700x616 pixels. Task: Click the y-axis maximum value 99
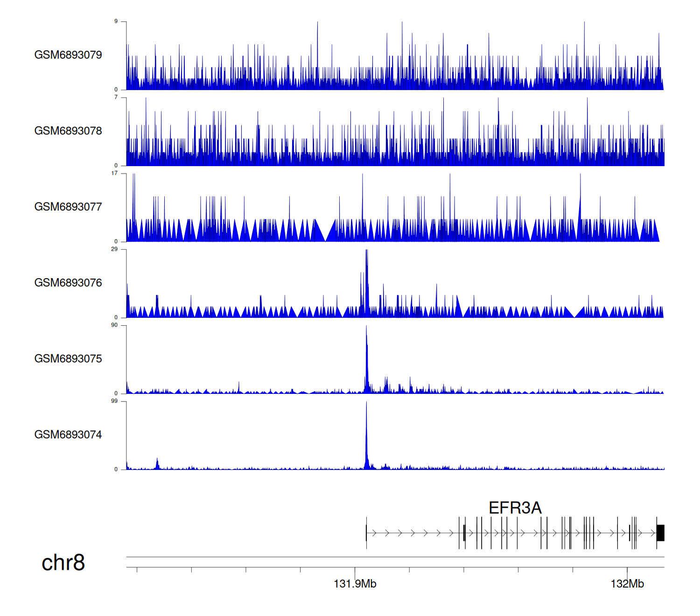click(x=114, y=401)
